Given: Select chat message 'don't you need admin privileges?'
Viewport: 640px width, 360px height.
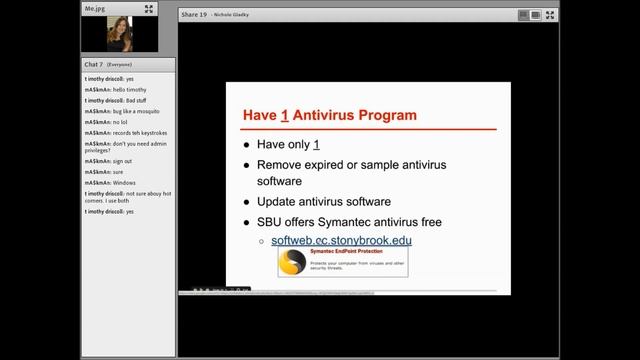Looking at the screenshot, I should [x=126, y=147].
